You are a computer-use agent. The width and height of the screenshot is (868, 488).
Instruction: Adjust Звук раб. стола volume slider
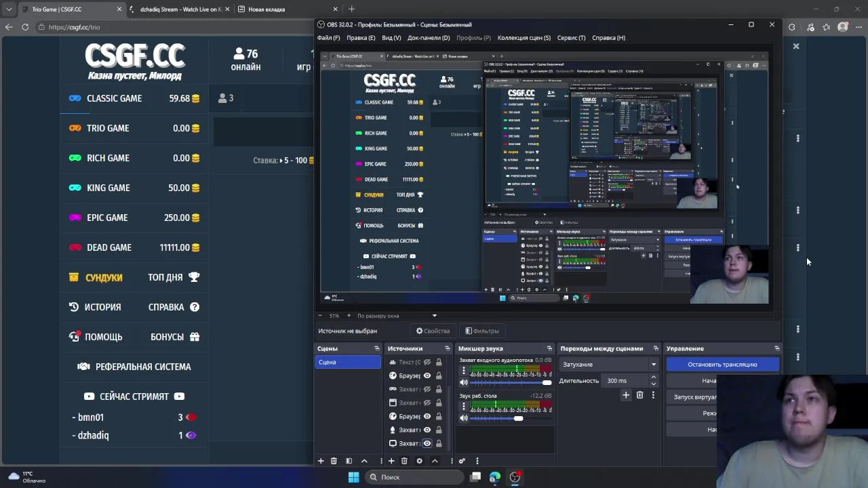coord(511,418)
